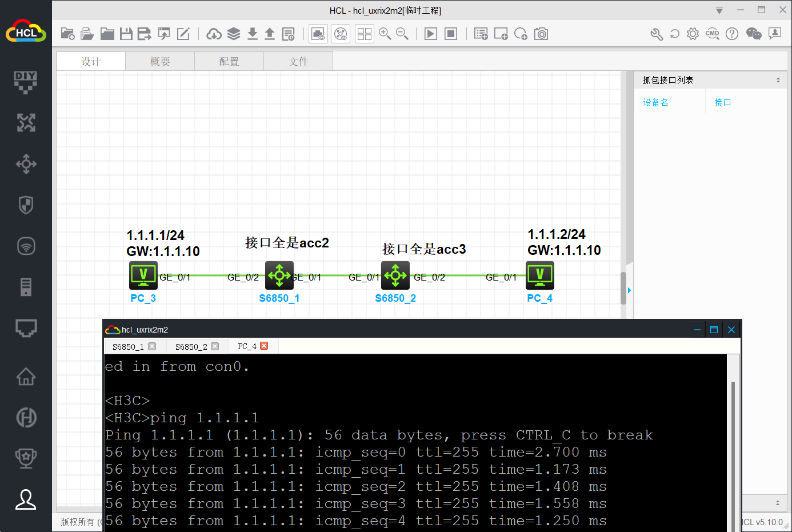
Task: Click the camera screenshot icon in toolbar
Action: pos(541,34)
